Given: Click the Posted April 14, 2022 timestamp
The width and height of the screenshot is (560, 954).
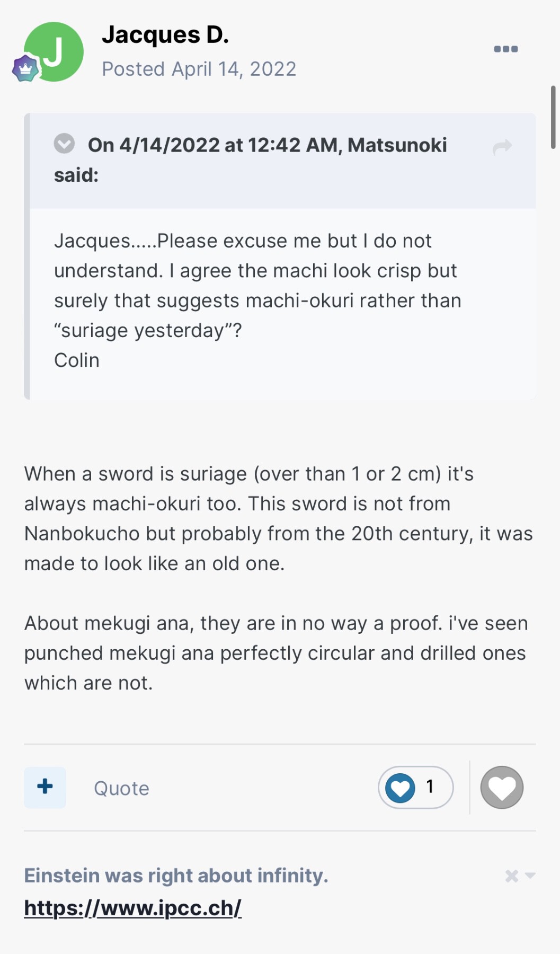Looking at the screenshot, I should (199, 69).
